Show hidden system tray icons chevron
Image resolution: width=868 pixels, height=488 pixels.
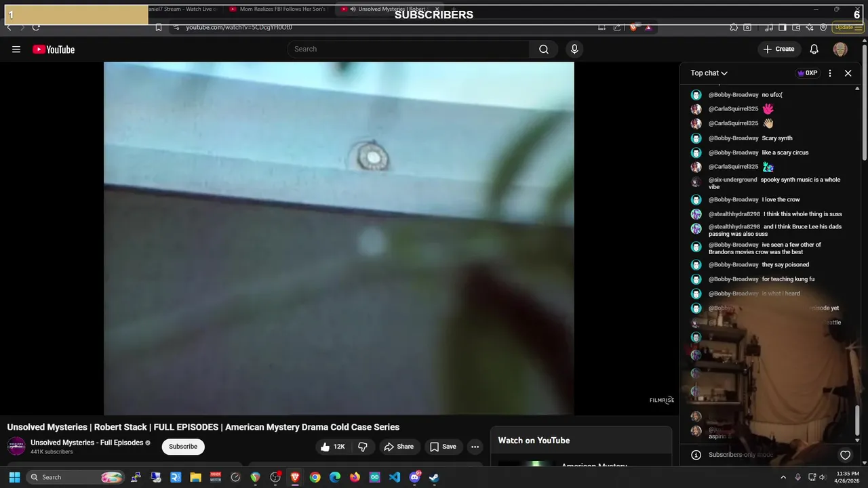[x=783, y=477]
